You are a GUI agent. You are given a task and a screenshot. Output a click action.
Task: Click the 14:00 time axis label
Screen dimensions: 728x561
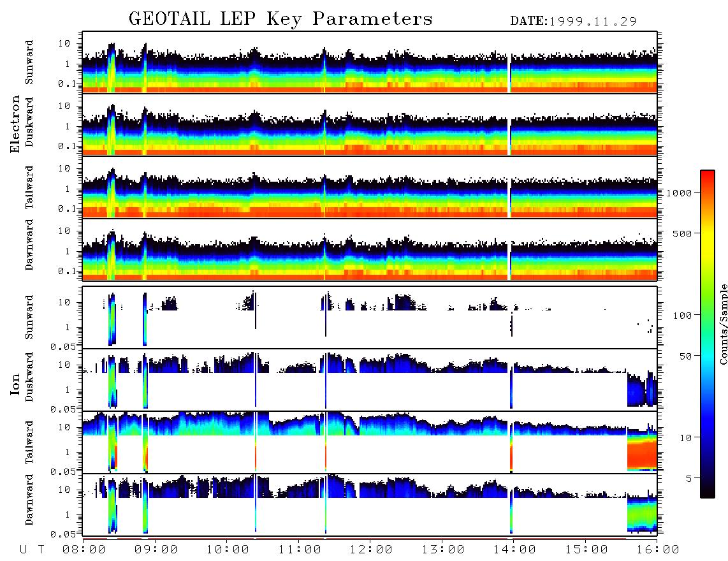(x=515, y=550)
